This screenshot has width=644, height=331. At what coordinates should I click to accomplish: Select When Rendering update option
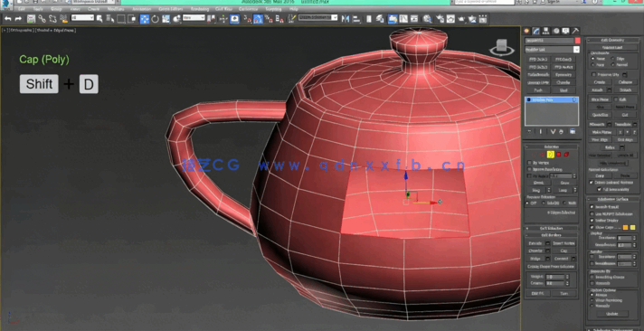tap(592, 300)
